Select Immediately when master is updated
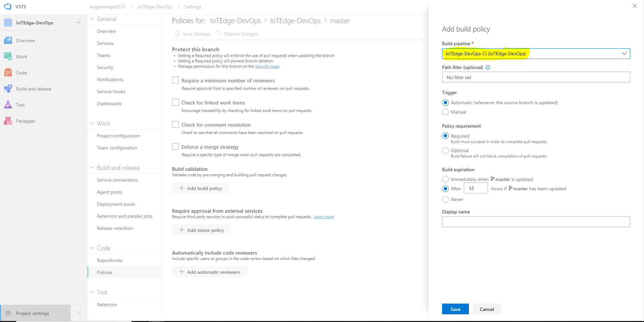The width and height of the screenshot is (644, 322). tap(445, 179)
